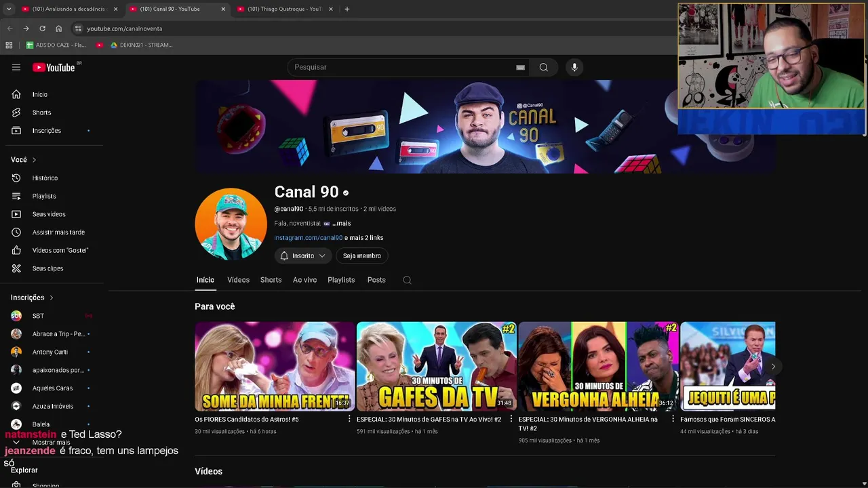Click the address bar URL youtube.com/canalnoventa
Viewport: 868px width, 488px height.
[x=124, y=28]
